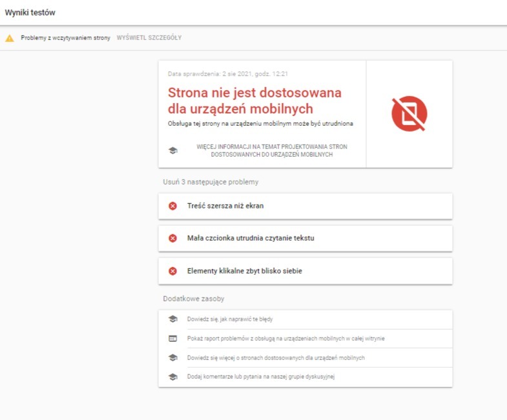Select Obsługa tej strony na urządzeniu mobilnym text
The height and width of the screenshot is (420, 507).
(x=260, y=124)
